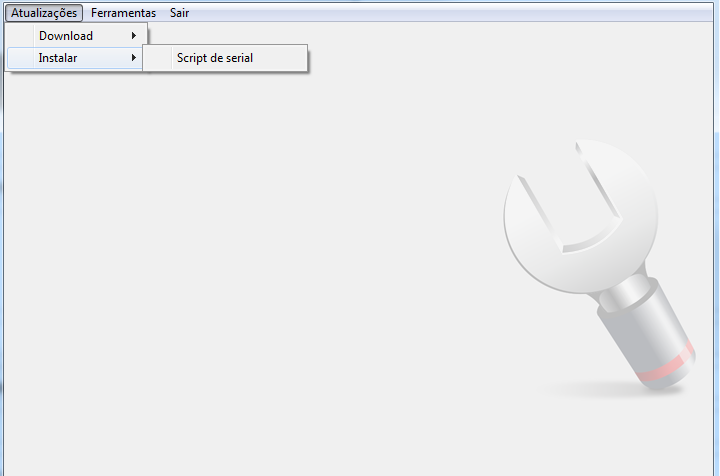The height and width of the screenshot is (476, 720).
Task: Expand the arrow beside Instalar
Action: click(x=133, y=58)
